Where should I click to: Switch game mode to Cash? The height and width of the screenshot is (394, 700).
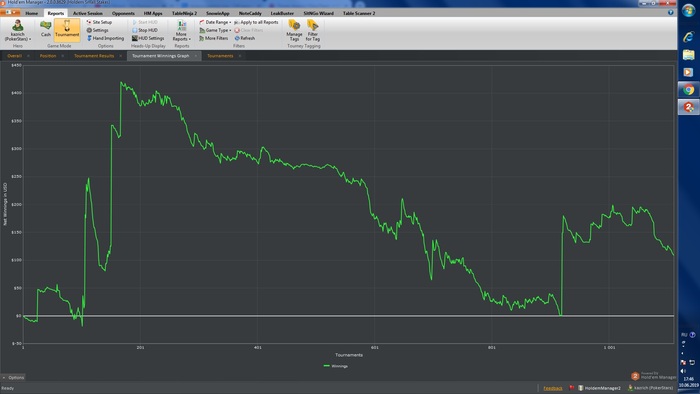click(46, 29)
